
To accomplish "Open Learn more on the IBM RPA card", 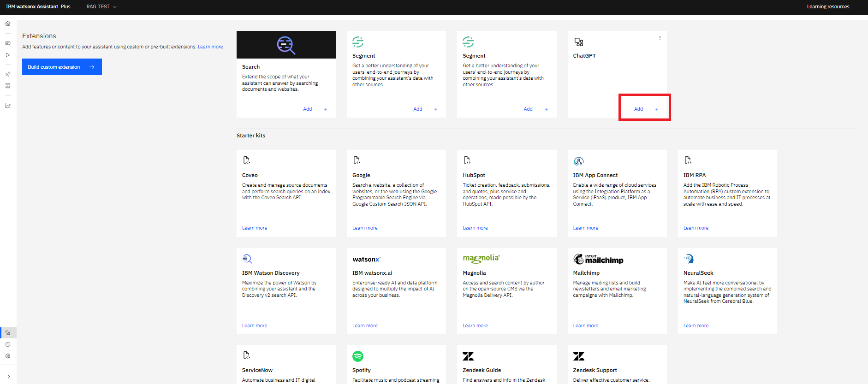I will [x=696, y=228].
